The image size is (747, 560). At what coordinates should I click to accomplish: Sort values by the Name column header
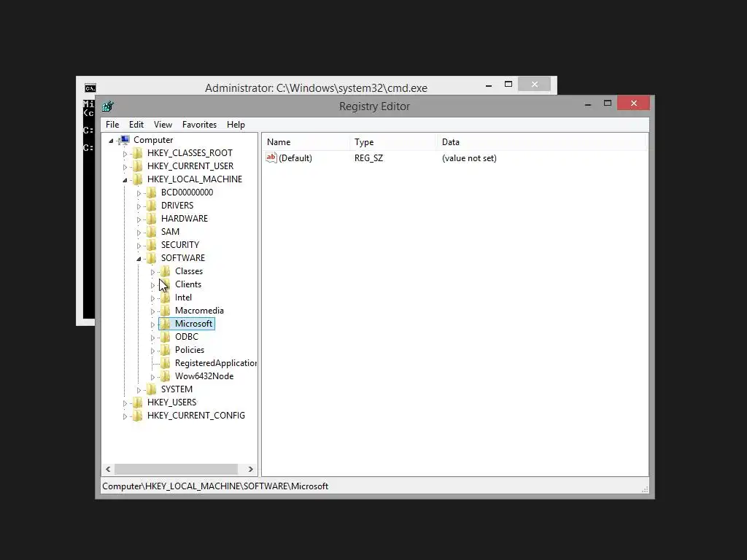tap(306, 142)
